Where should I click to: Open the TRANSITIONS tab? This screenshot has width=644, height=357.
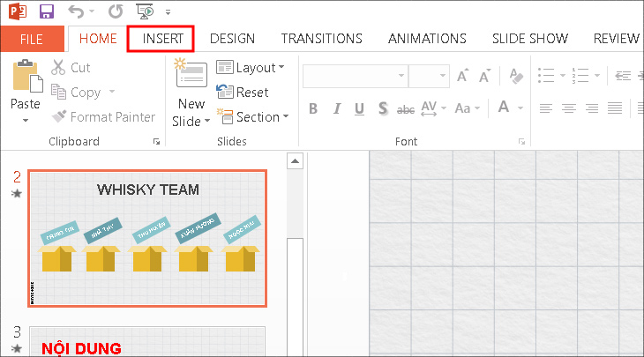[x=322, y=39]
